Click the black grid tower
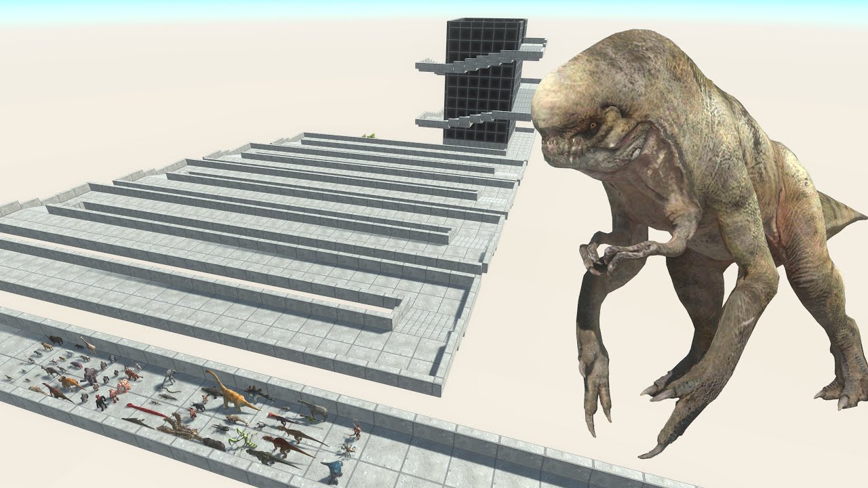The width and height of the screenshot is (868, 488). (486, 81)
